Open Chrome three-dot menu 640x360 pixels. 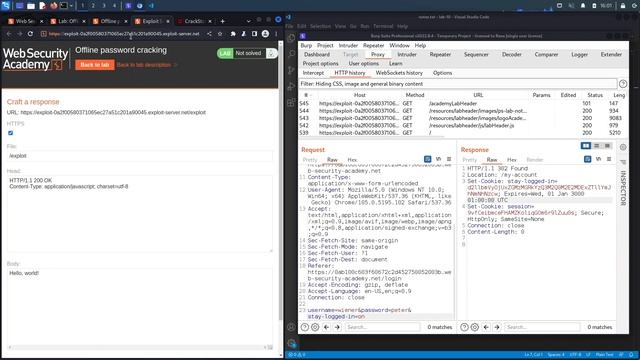pos(276,34)
